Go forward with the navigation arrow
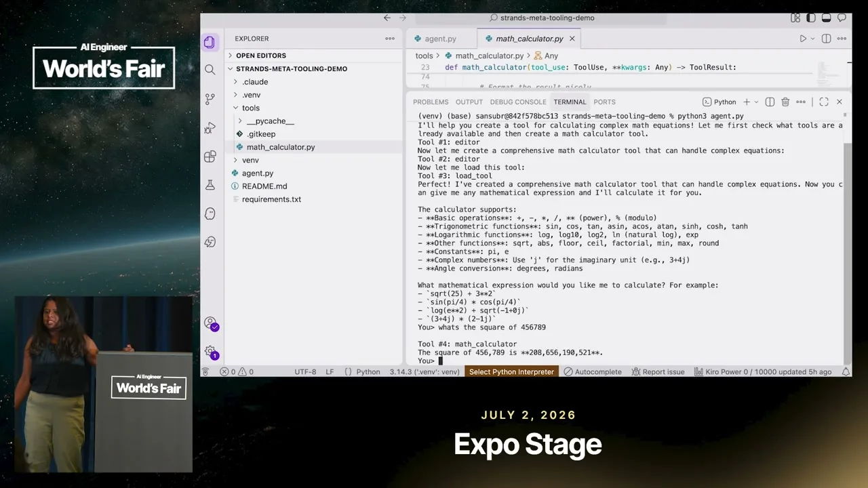The width and height of the screenshot is (868, 488). (403, 18)
